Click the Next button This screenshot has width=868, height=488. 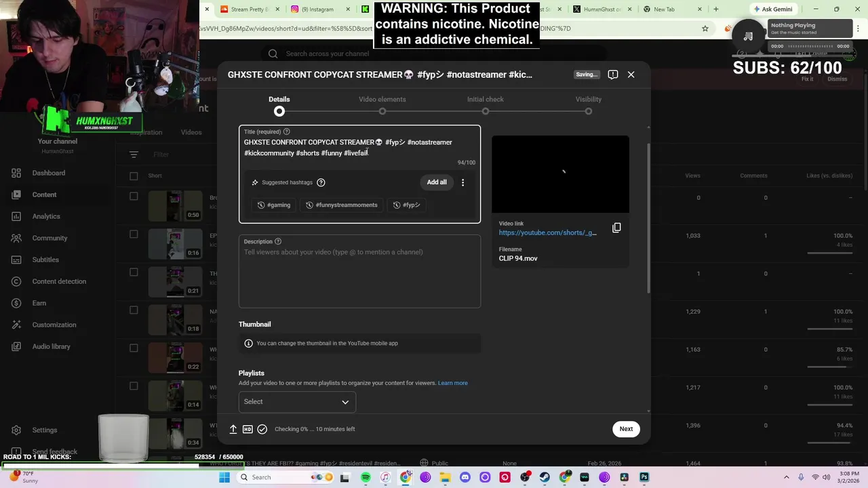click(626, 429)
